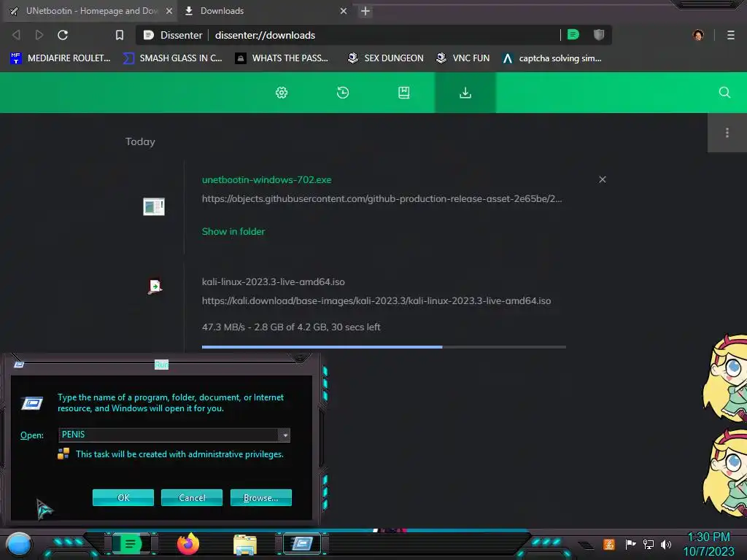Open the three-dot downloads page menu
747x560 pixels.
coord(727,133)
